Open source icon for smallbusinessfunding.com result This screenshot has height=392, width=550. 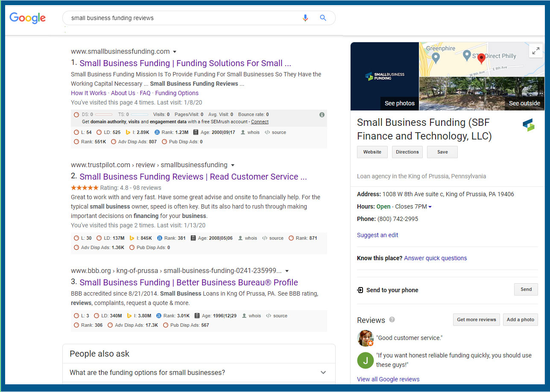pyautogui.click(x=267, y=132)
